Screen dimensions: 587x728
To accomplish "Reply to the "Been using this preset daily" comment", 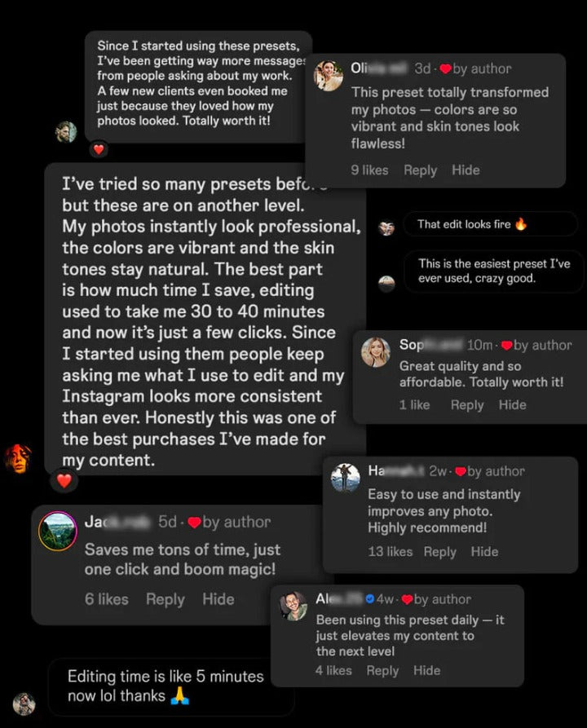I will coord(382,670).
